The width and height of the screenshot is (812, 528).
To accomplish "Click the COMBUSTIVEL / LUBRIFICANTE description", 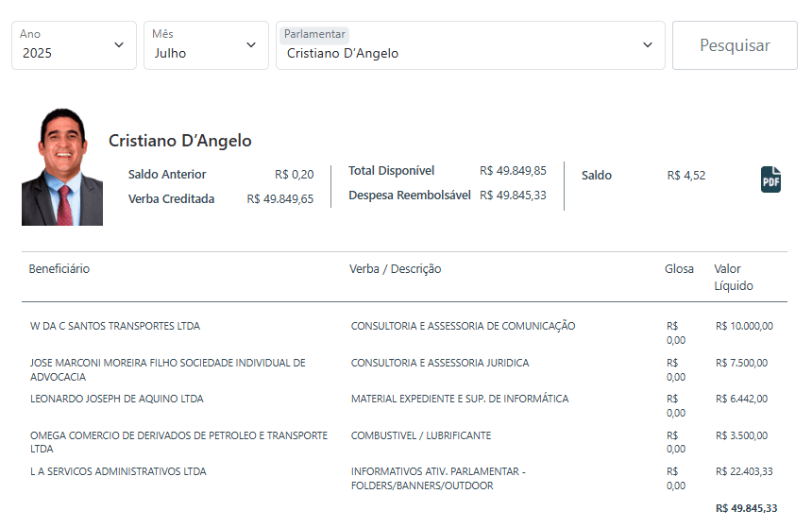I will (x=421, y=436).
